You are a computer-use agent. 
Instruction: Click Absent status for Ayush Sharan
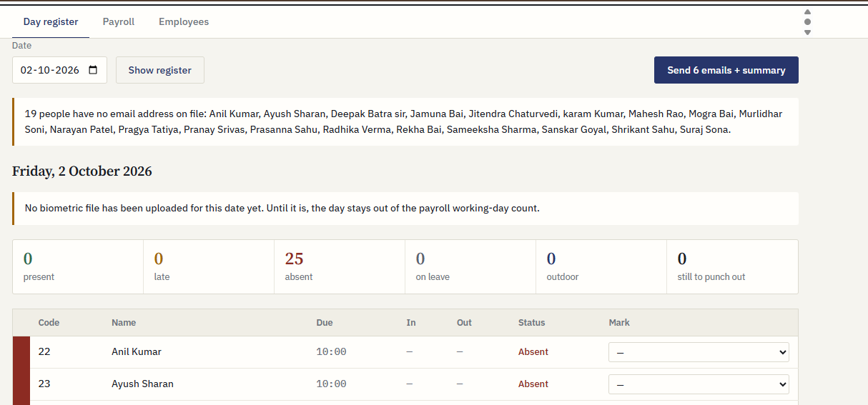coord(533,384)
